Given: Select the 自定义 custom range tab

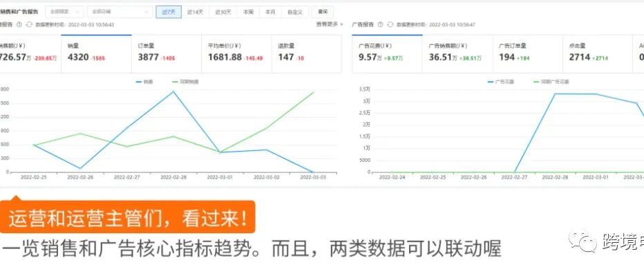Looking at the screenshot, I should 295,12.
